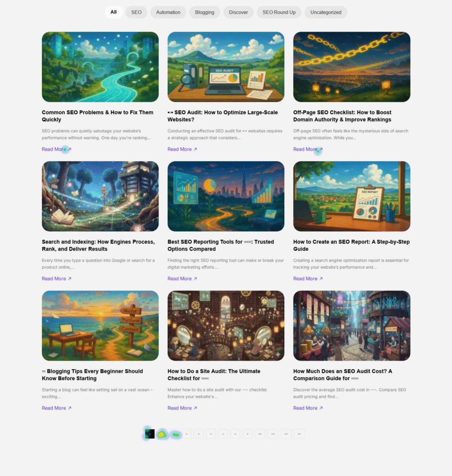452x476 pixels.
Task: Click Read More arrow under Search and Indexing
Action: pyautogui.click(x=70, y=279)
